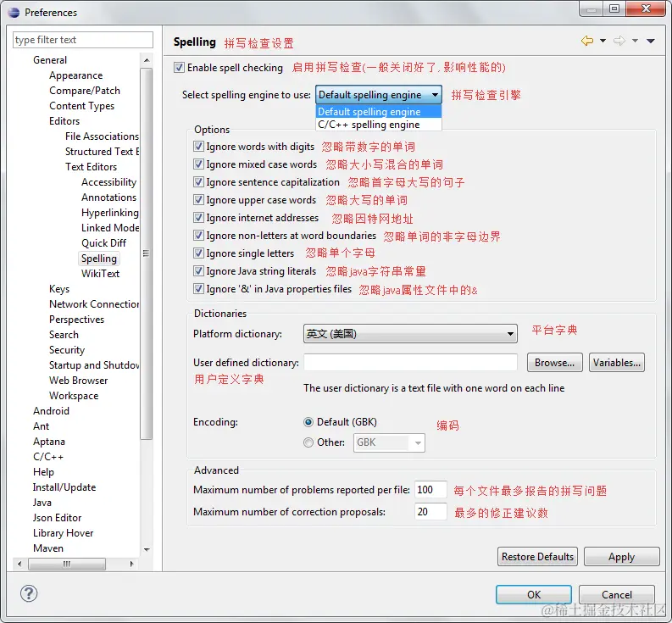The height and width of the screenshot is (623, 672).
Task: Click the User defined dictionary field
Action: coord(410,362)
